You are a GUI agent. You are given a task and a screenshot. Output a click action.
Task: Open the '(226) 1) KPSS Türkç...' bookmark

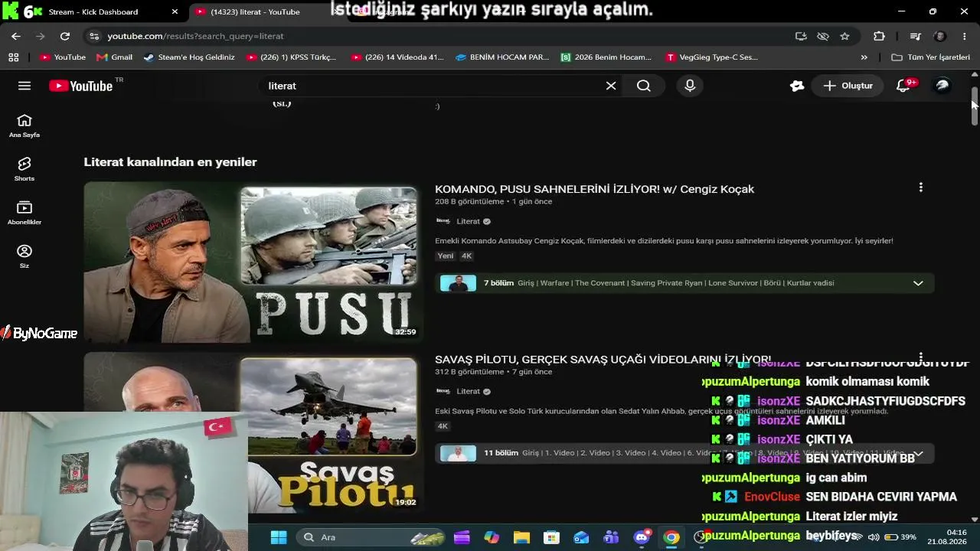292,57
